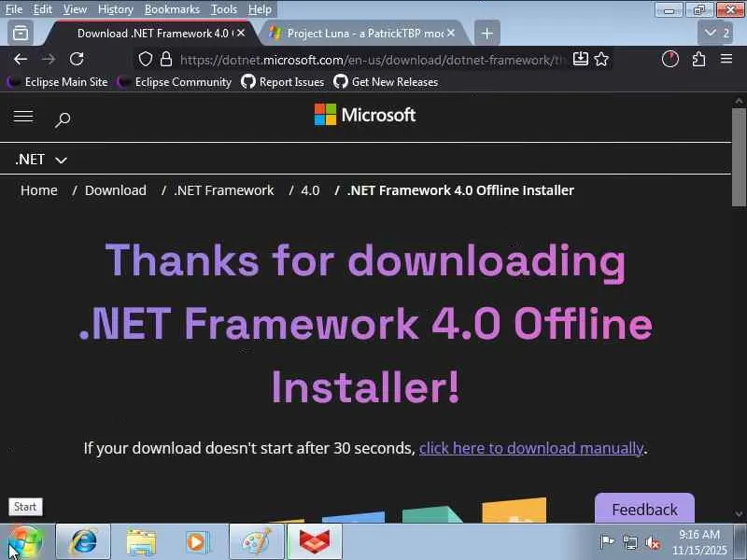Click the page vertical scrollbar thumb
The height and width of the screenshot is (560, 747).
(739, 157)
